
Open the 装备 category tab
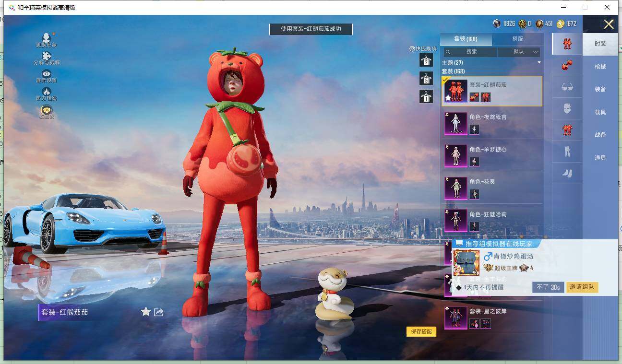coord(600,89)
